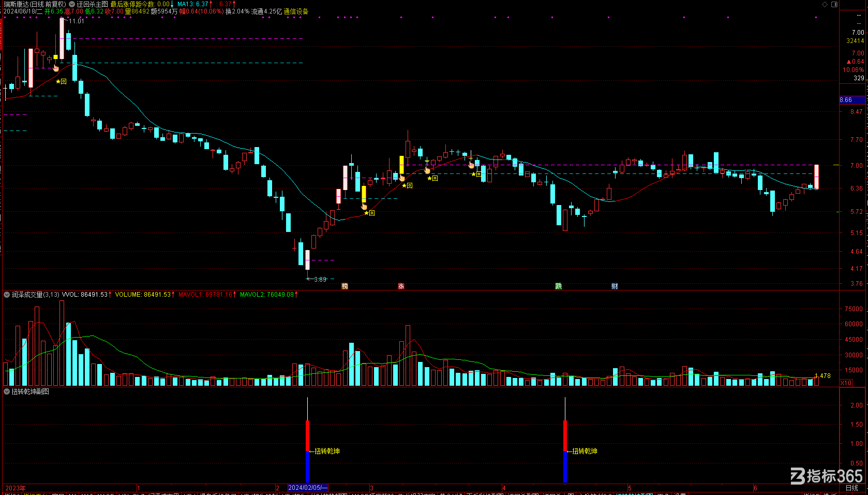This screenshot has height=495, width=868.
Task: Open the 扭转乾坤副图 indicator dropdown chevron
Action: tap(7, 392)
